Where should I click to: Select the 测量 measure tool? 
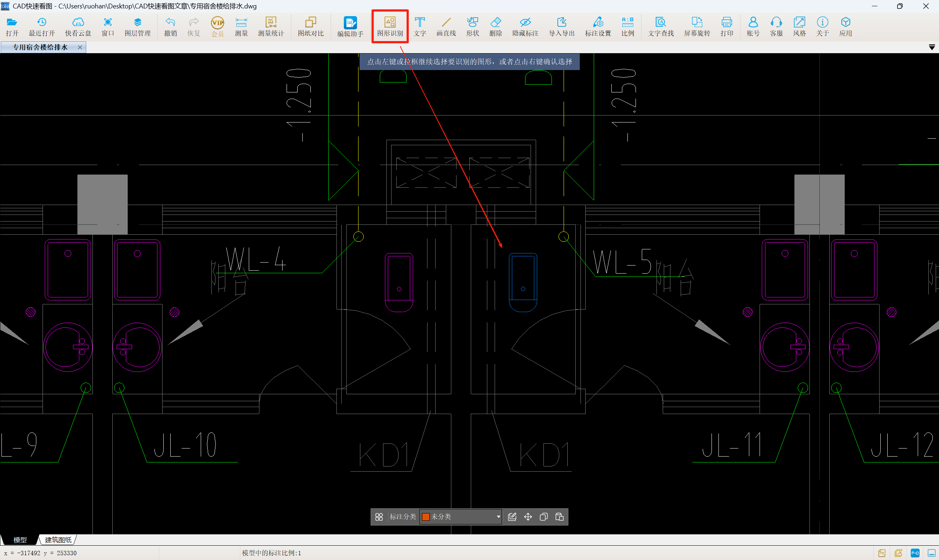coord(241,26)
